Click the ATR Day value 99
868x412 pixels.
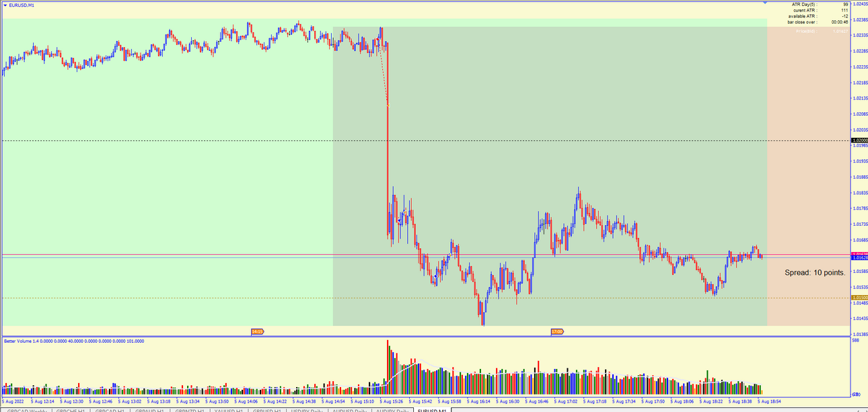pos(845,4)
